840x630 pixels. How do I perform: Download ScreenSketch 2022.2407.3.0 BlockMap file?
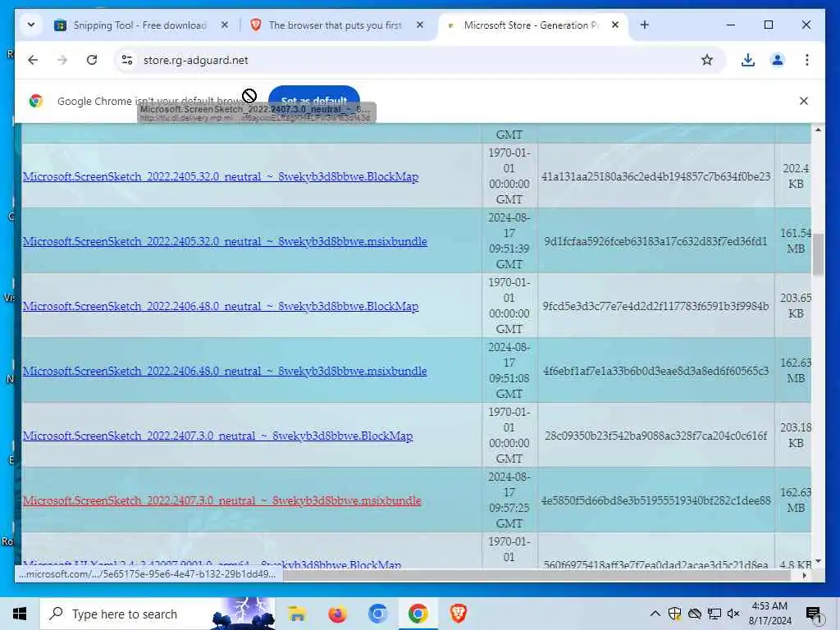[x=218, y=436]
